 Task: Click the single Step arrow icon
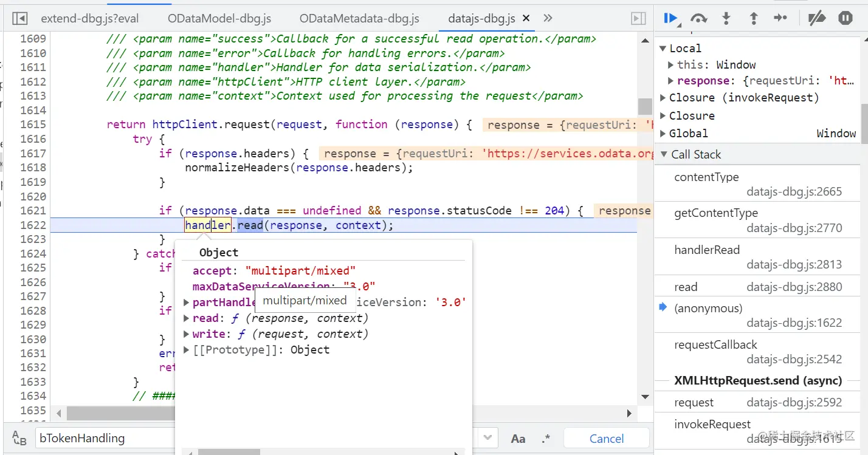780,18
